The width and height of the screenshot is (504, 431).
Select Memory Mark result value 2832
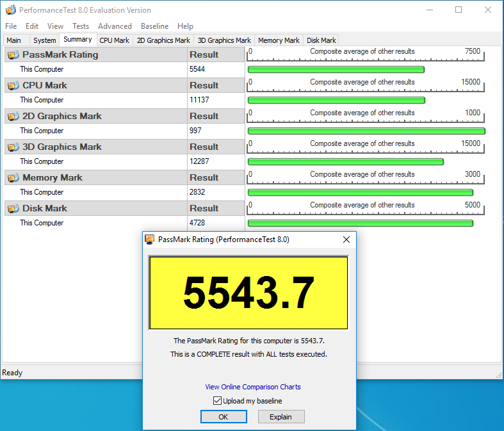197,192
